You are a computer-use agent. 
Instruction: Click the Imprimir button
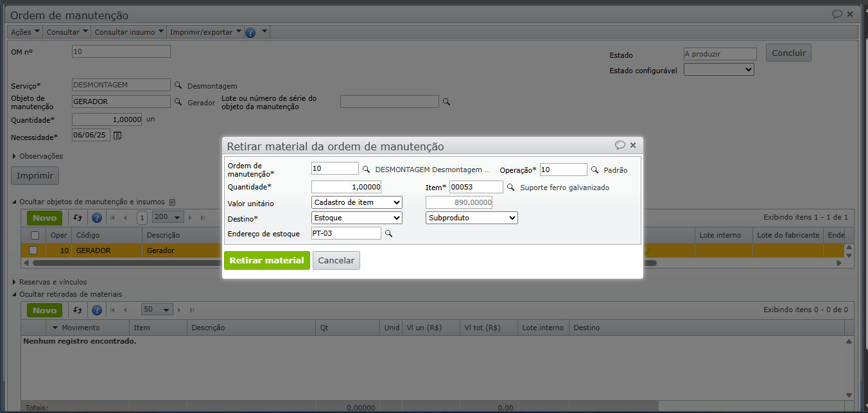tap(35, 175)
